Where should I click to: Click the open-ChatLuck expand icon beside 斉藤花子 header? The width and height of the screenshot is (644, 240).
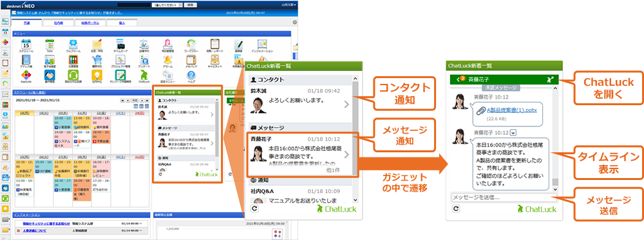point(551,79)
